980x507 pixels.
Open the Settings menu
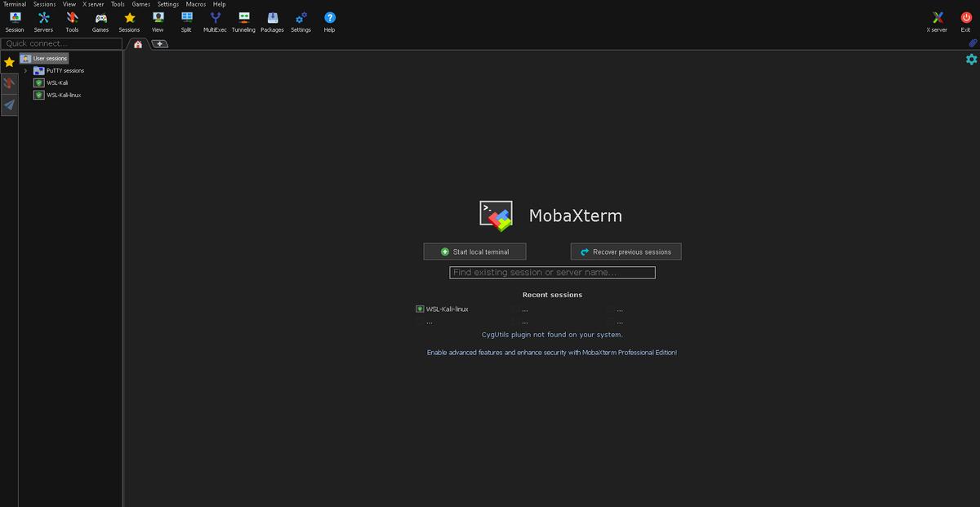pyautogui.click(x=168, y=4)
